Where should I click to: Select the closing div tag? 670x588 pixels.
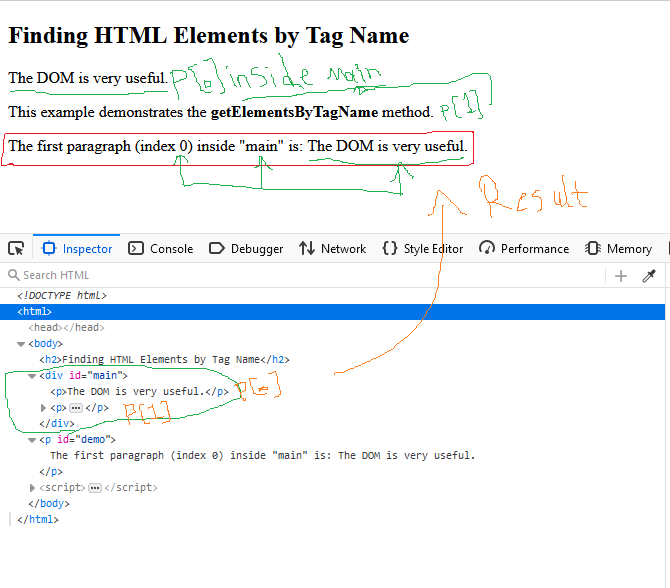57,424
